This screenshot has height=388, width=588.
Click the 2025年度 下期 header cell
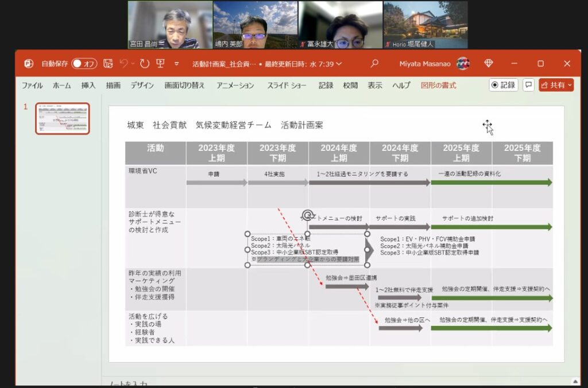[523, 153]
